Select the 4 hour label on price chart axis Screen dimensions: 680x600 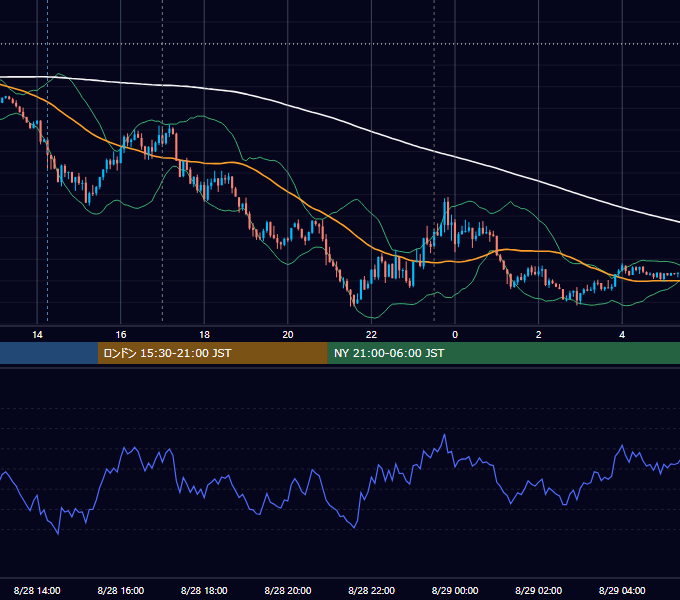click(x=622, y=335)
